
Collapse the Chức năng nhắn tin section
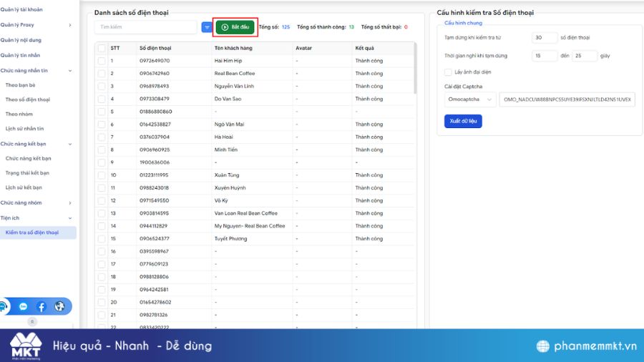click(x=69, y=70)
